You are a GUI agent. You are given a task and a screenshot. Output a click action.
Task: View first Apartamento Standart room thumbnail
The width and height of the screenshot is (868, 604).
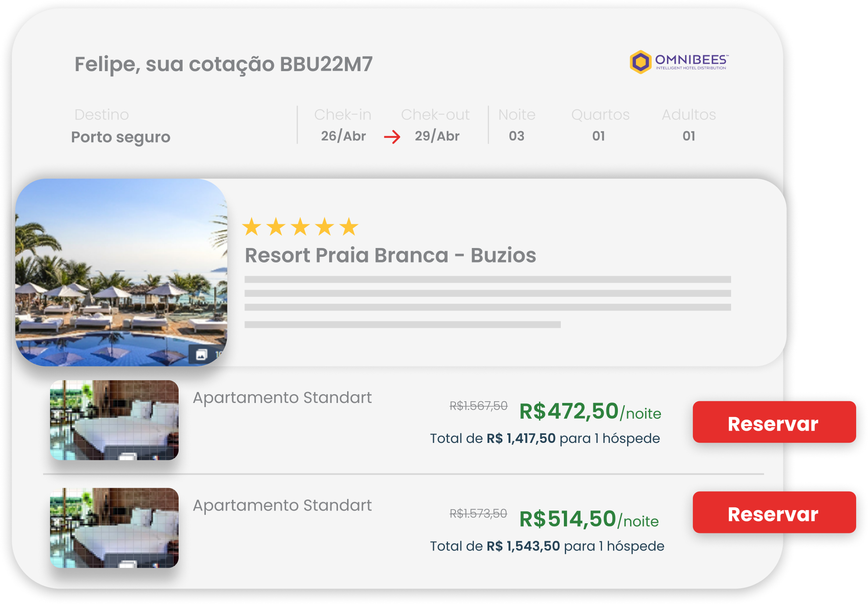(114, 420)
